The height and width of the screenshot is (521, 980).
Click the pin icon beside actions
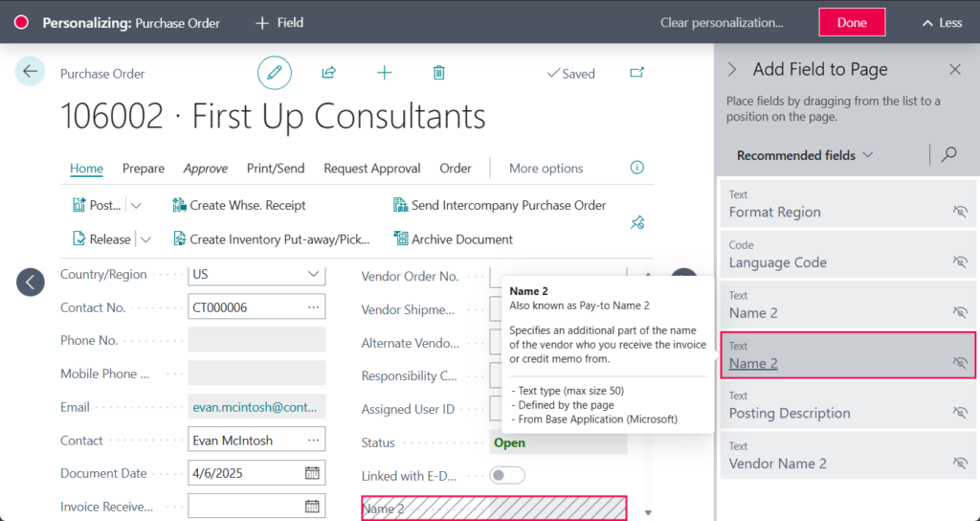[637, 222]
